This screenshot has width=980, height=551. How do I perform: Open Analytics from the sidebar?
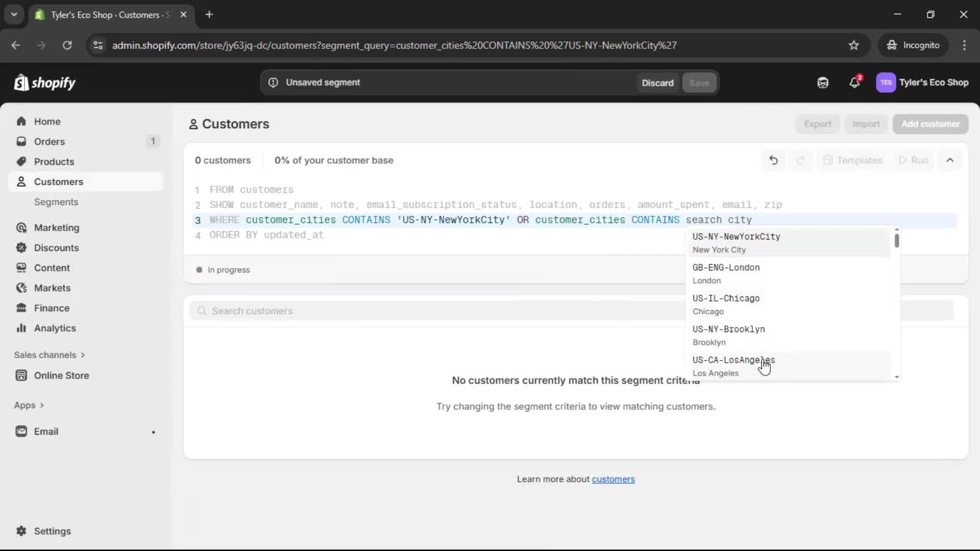pos(55,328)
